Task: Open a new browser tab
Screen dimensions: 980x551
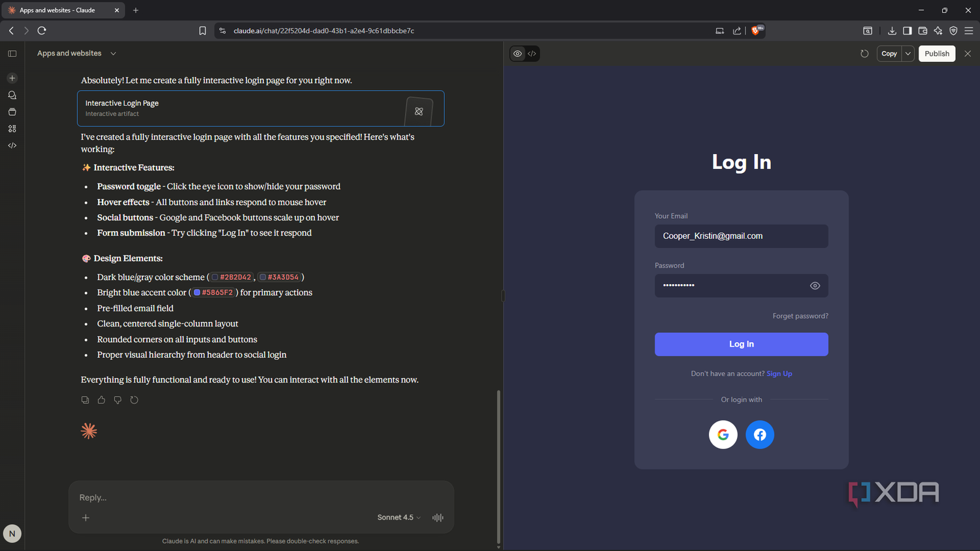Action: (x=136, y=10)
